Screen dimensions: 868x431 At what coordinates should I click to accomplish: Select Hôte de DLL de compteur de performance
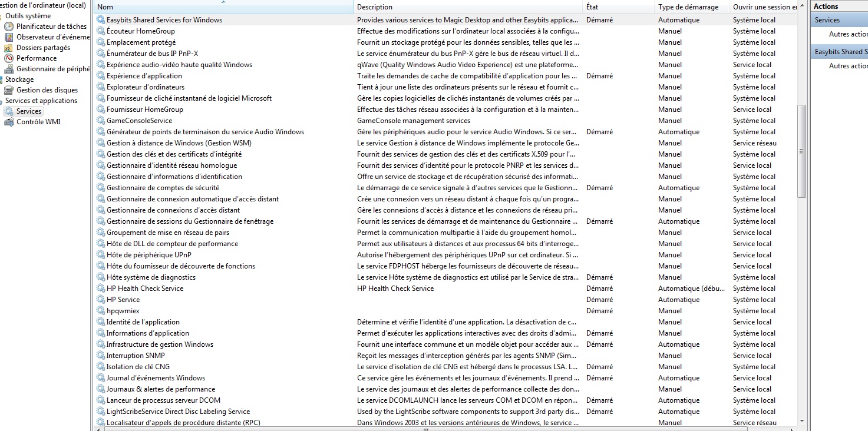point(172,244)
